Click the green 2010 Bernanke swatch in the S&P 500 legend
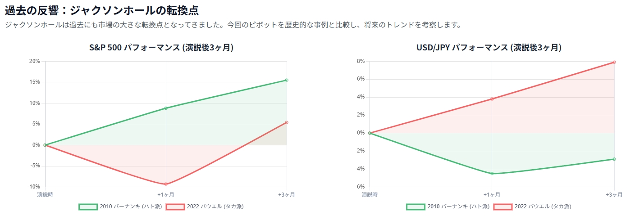 (x=88, y=207)
